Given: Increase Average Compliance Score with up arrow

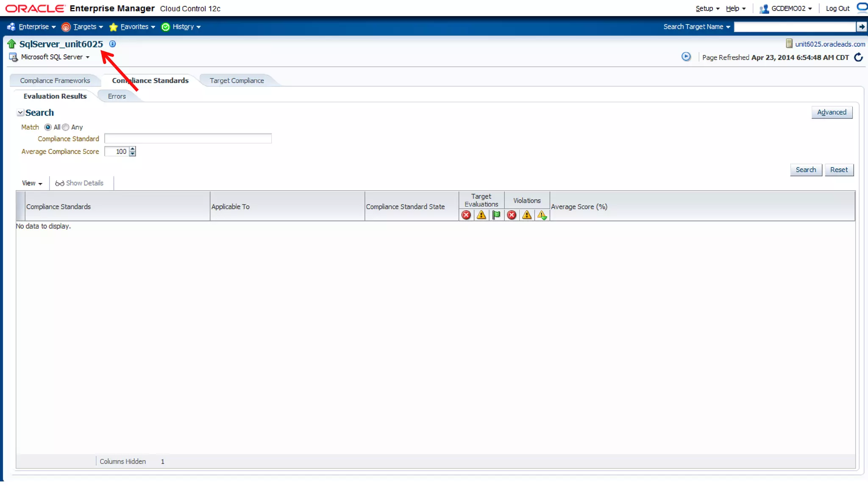Looking at the screenshot, I should point(133,149).
